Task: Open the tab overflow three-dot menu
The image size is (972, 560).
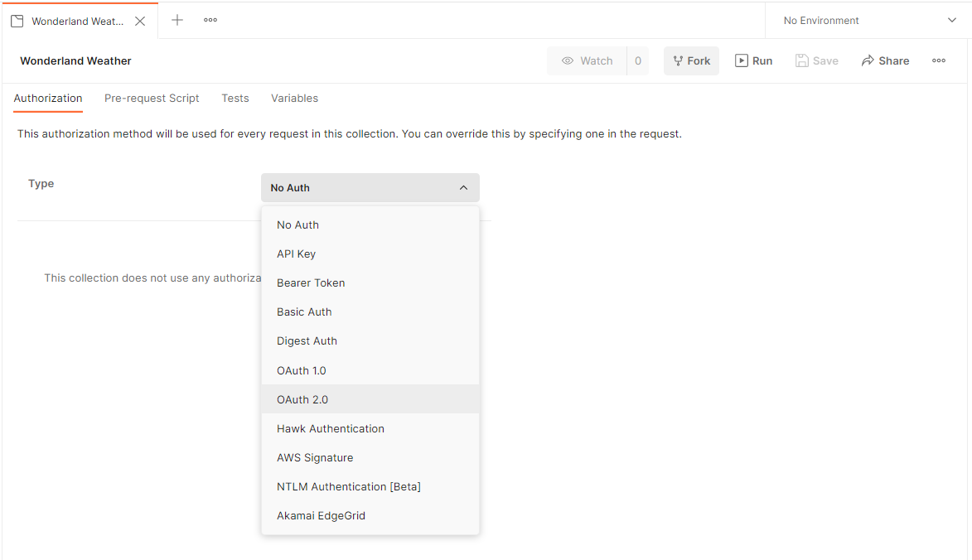Action: (210, 20)
